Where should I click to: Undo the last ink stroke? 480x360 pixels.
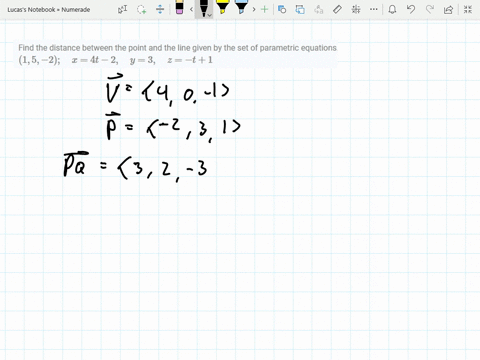click(411, 9)
